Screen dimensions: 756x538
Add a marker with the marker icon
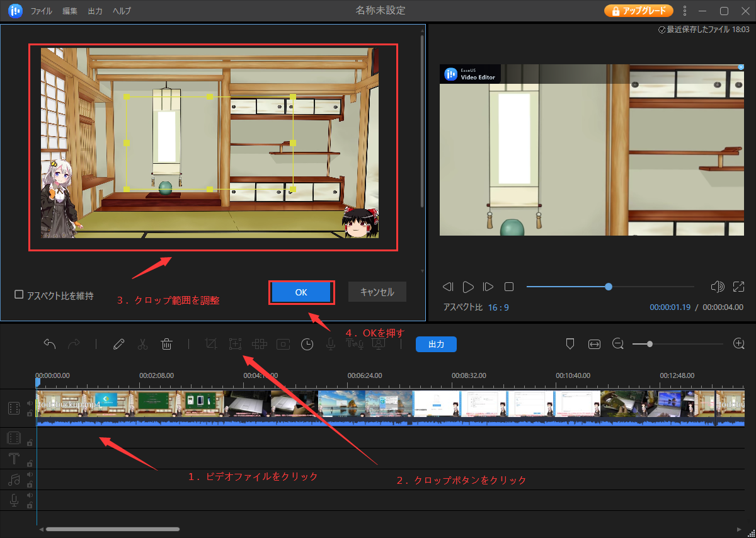[x=570, y=344]
